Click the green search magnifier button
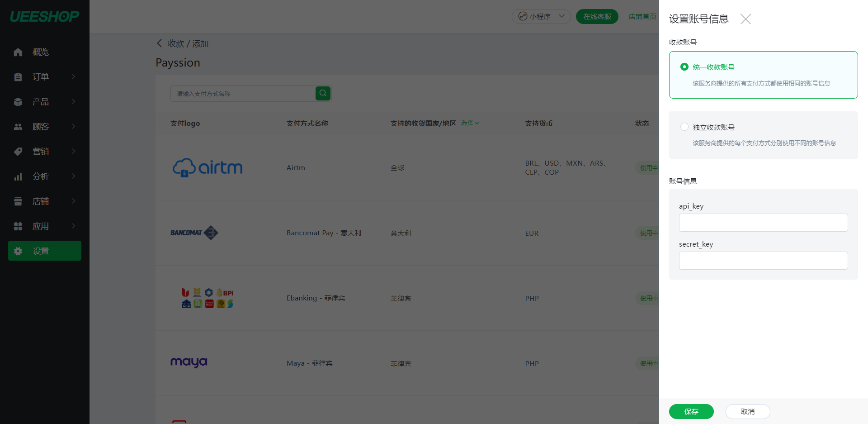The height and width of the screenshot is (424, 868). 323,93
